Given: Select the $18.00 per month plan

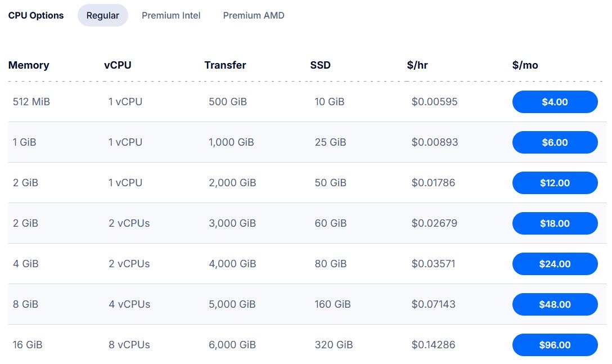Looking at the screenshot, I should click(x=555, y=223).
